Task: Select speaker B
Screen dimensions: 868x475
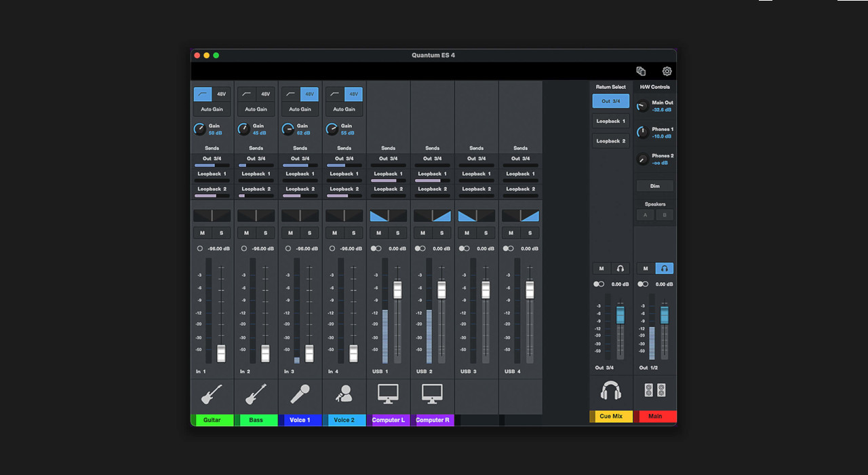Action: tap(665, 215)
